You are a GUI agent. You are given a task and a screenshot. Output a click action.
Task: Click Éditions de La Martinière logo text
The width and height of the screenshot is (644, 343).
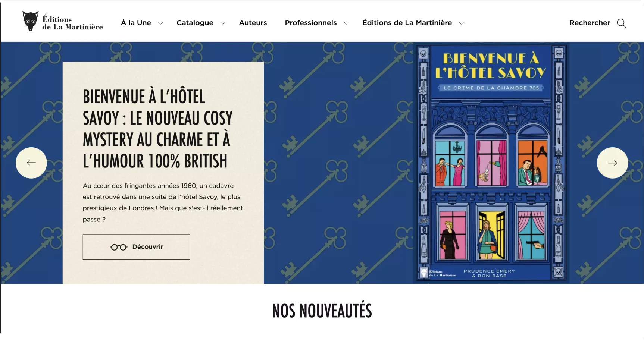coord(72,23)
